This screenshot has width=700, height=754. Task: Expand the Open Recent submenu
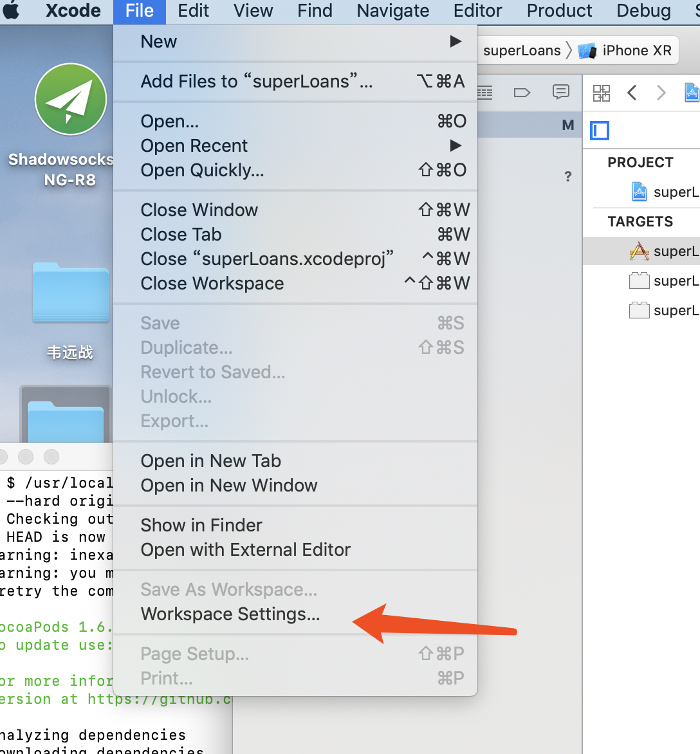(x=295, y=145)
